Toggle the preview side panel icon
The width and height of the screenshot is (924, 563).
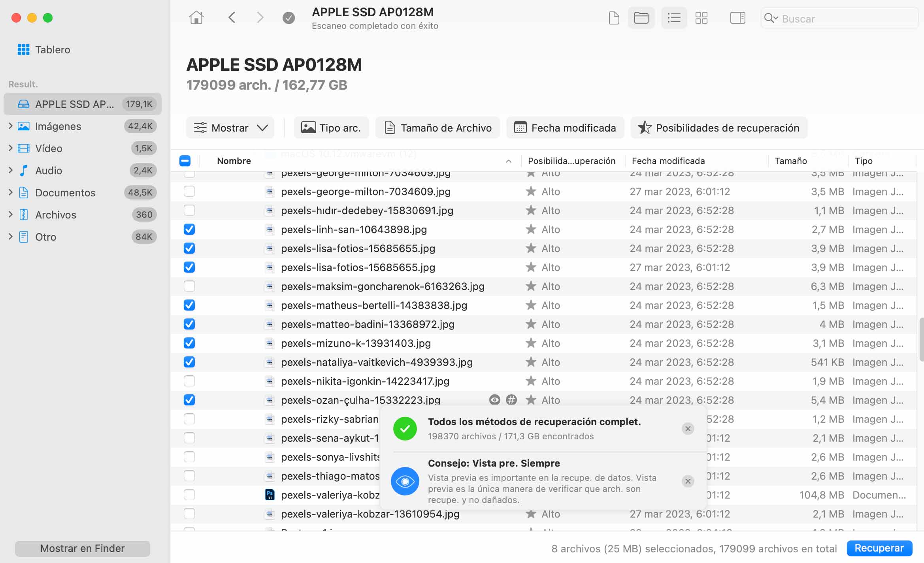coord(737,18)
